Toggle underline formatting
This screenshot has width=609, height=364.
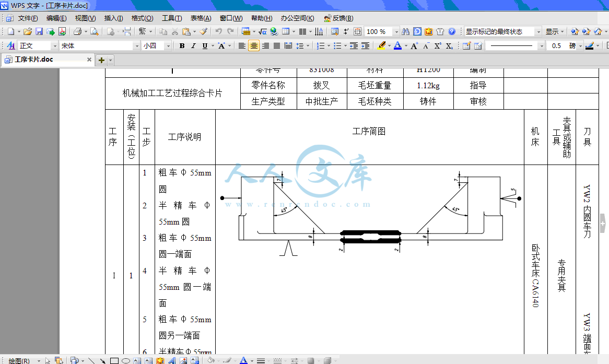pos(205,46)
